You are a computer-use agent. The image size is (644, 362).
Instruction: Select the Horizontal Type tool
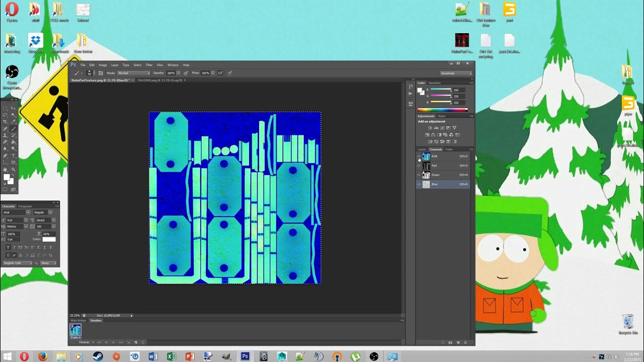pyautogui.click(x=14, y=156)
